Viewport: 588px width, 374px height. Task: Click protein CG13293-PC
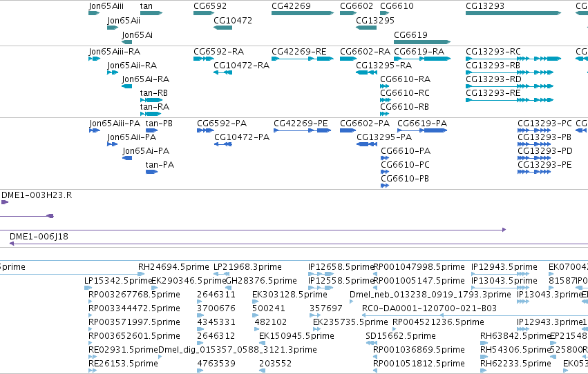534,130
